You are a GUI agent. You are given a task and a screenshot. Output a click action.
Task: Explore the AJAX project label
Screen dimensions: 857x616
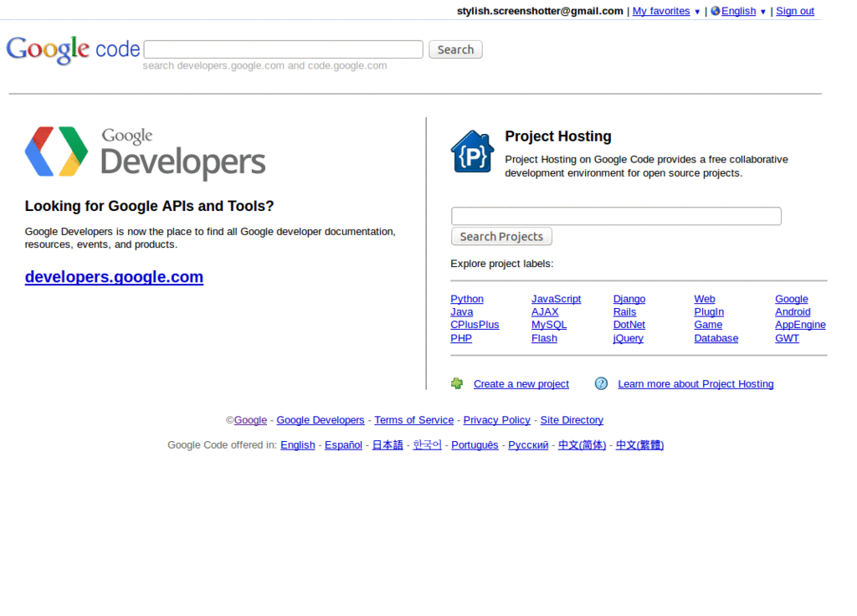(545, 312)
